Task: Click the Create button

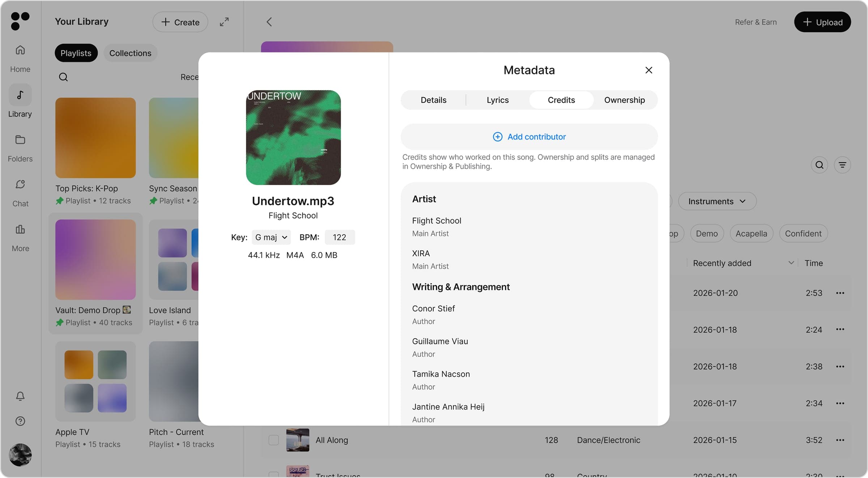Action: (x=180, y=22)
